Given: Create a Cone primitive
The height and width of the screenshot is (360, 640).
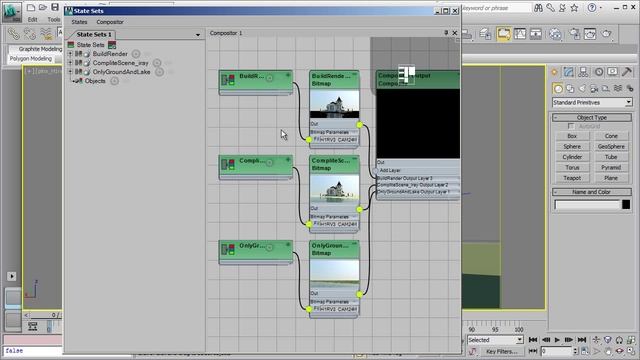Looking at the screenshot, I should pos(611,136).
